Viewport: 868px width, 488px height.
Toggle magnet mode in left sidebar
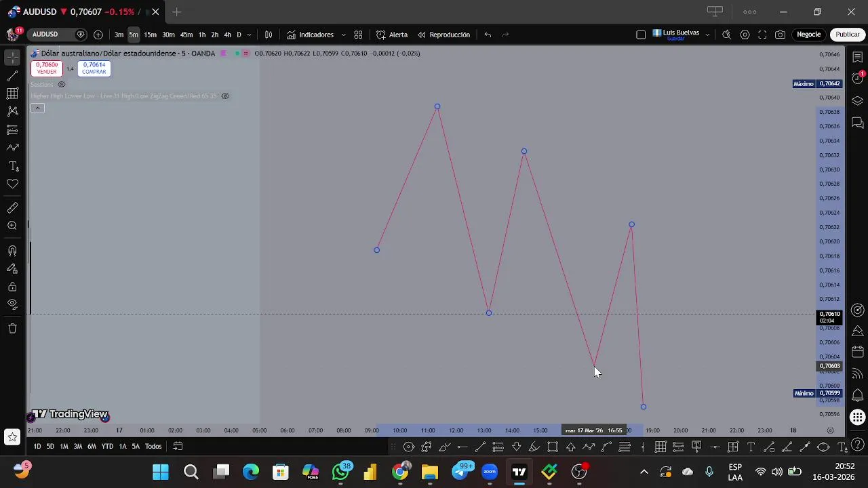click(12, 251)
